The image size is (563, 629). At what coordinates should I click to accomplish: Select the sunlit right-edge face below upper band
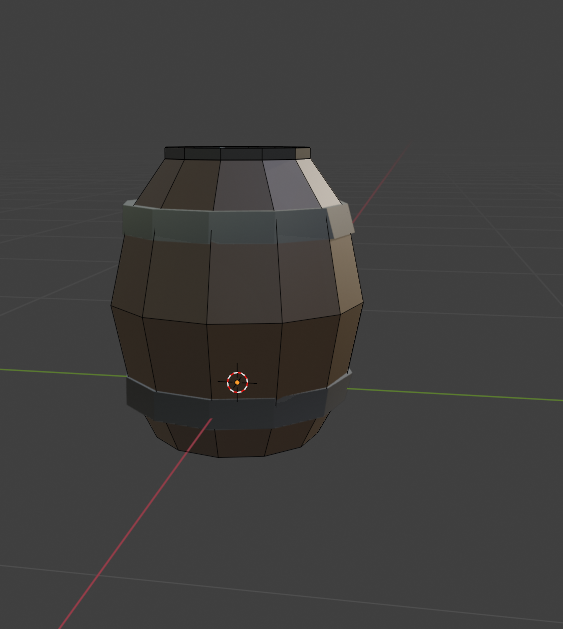[x=346, y=271]
